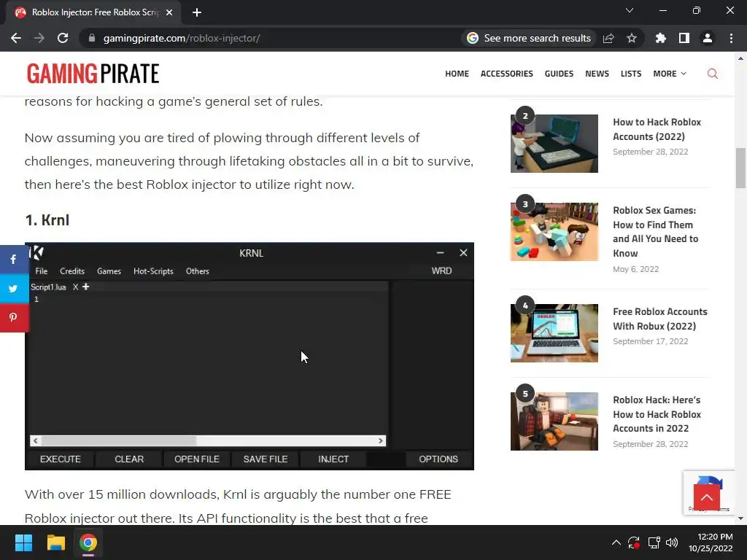Viewport: 747px width, 560px height.
Task: Click the May 6, 2022 date text
Action: [x=635, y=269]
